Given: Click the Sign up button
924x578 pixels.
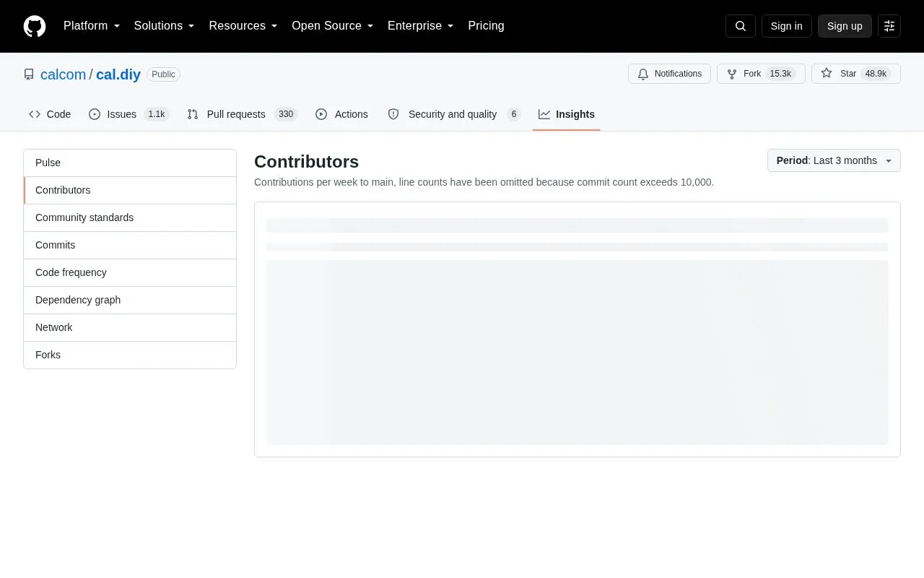Looking at the screenshot, I should tap(845, 26).
